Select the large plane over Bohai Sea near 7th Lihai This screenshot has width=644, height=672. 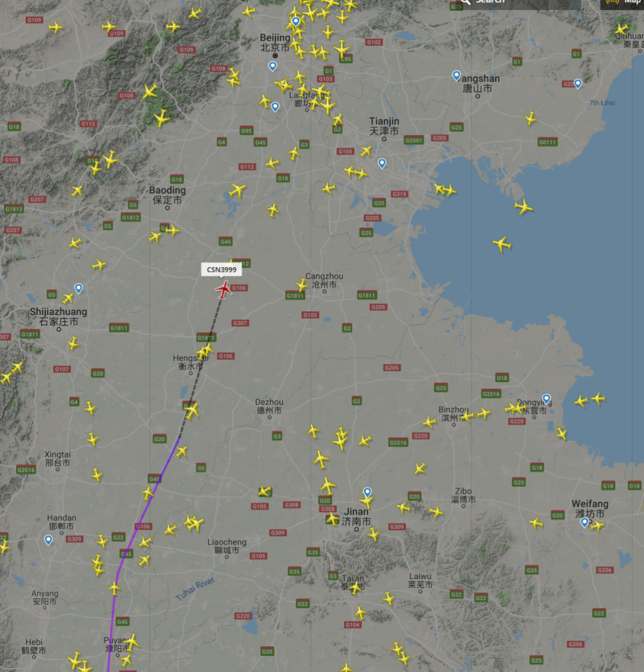(523, 207)
